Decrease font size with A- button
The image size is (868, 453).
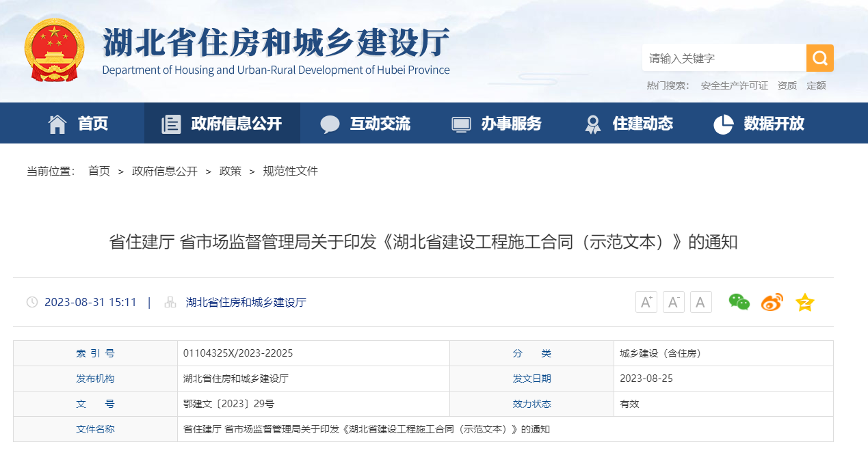pos(674,302)
